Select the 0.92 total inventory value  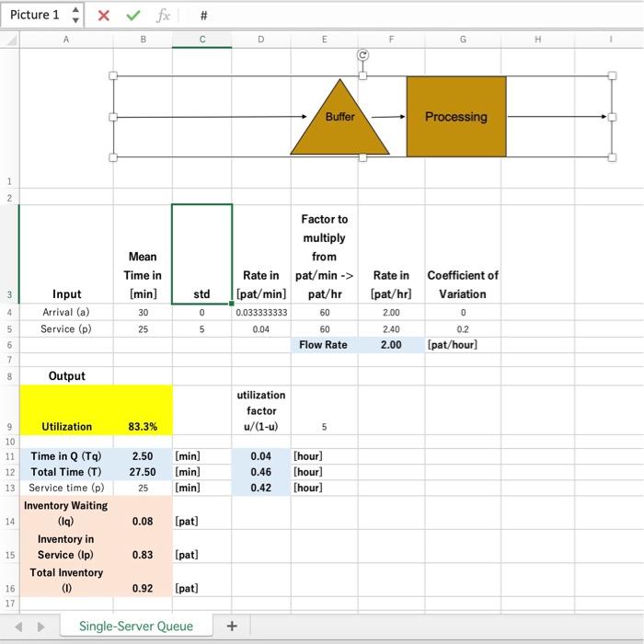pyautogui.click(x=143, y=580)
